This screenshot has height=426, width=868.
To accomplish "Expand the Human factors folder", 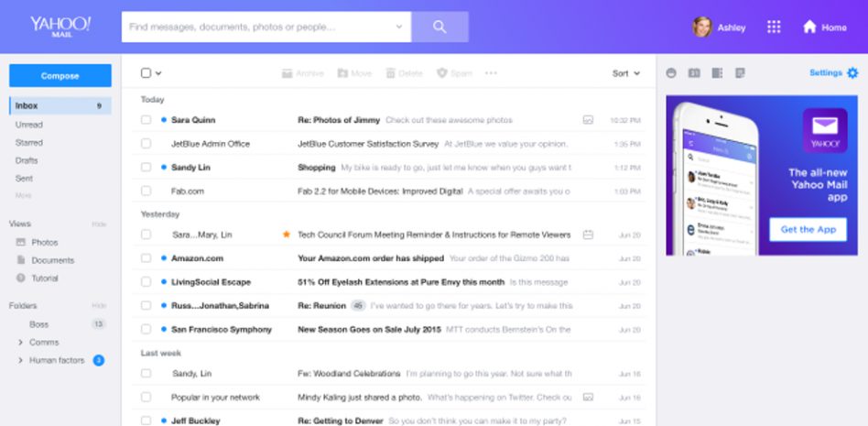I will [x=20, y=360].
